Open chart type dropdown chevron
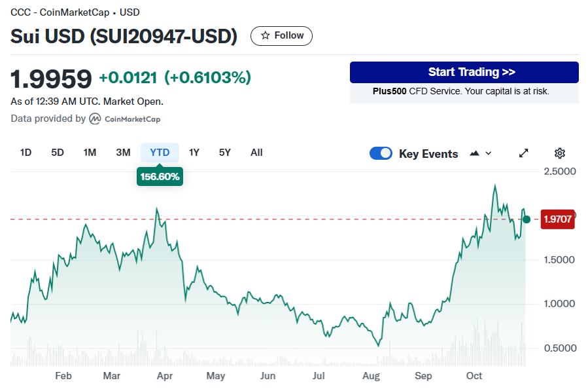This screenshot has width=588, height=389. [x=488, y=153]
